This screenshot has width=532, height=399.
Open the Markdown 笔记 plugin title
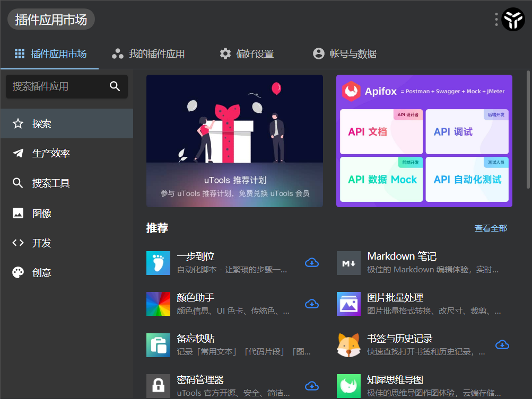tap(402, 256)
